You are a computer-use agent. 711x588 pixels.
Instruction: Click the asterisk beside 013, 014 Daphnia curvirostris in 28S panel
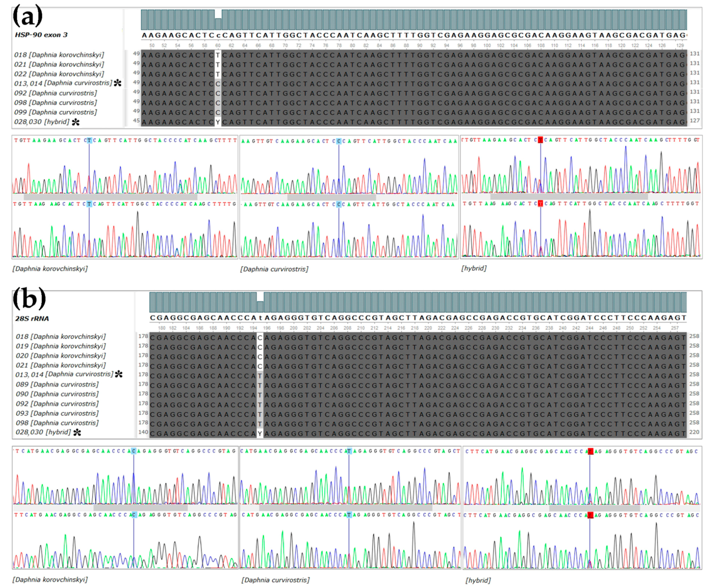pos(119,374)
